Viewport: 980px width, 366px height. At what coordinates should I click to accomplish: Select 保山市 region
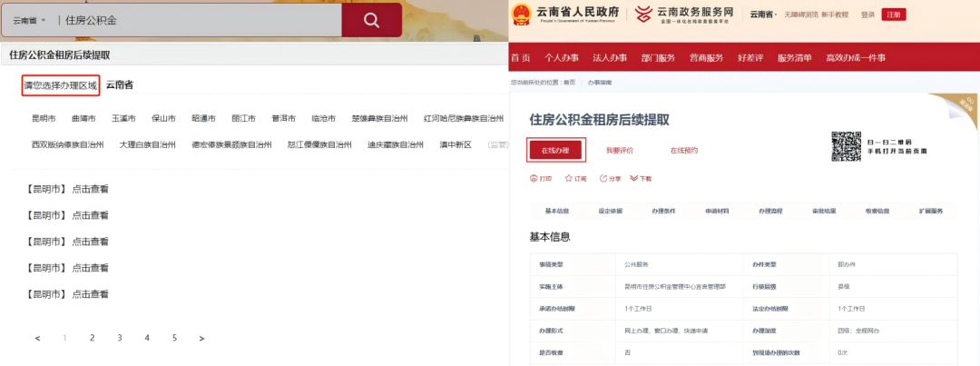pyautogui.click(x=163, y=118)
